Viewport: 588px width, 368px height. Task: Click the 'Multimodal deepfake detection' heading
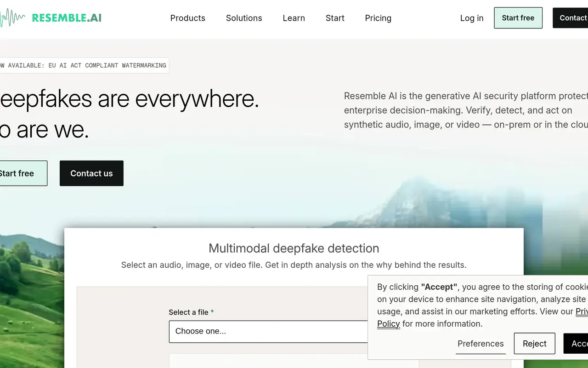coord(294,248)
